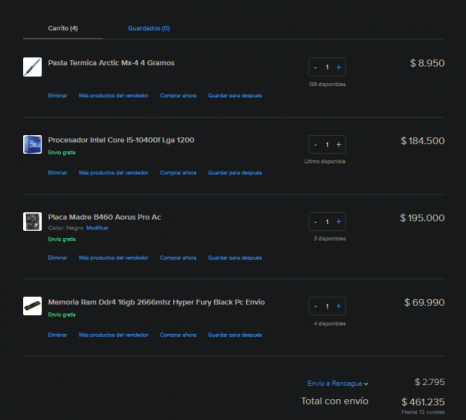466x420 pixels.
Task: Open the Memoria Ram Ddr4 16gb Hyper Fury title
Action: [156, 302]
